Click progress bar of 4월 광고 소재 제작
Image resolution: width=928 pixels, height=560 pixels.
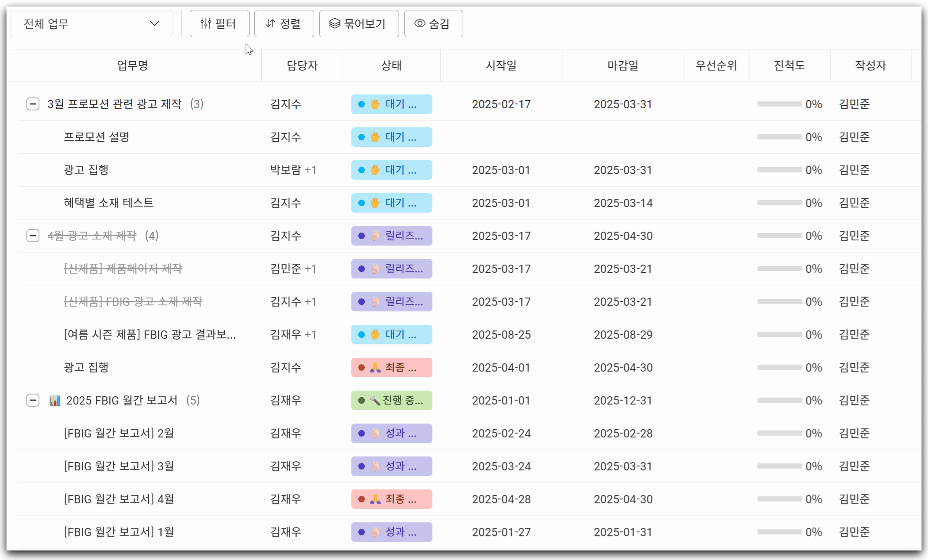(x=779, y=236)
